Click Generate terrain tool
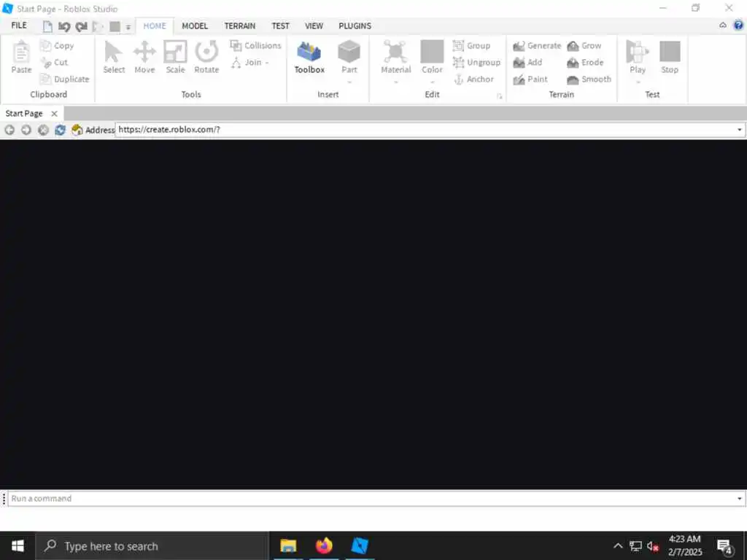The image size is (747, 560). 537,46
